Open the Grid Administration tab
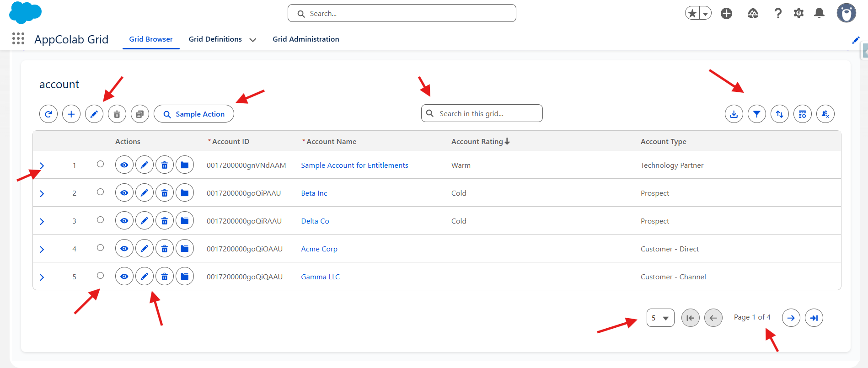Image resolution: width=868 pixels, height=368 pixels. 306,39
